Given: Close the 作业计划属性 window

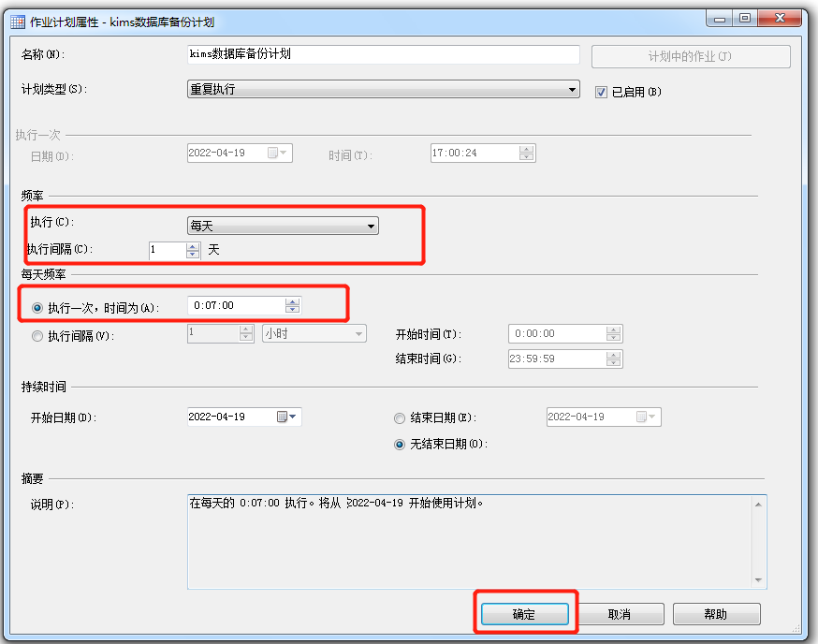Looking at the screenshot, I should [780, 19].
